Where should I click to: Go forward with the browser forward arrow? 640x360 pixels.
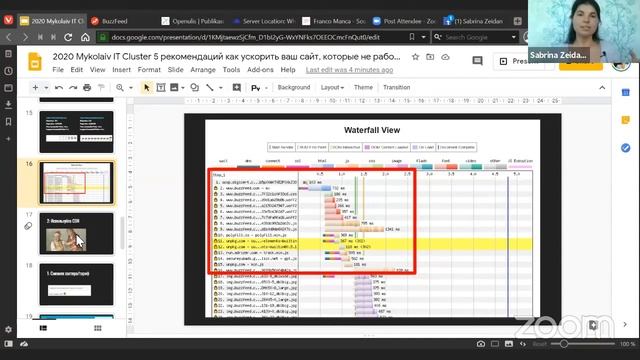[25, 37]
